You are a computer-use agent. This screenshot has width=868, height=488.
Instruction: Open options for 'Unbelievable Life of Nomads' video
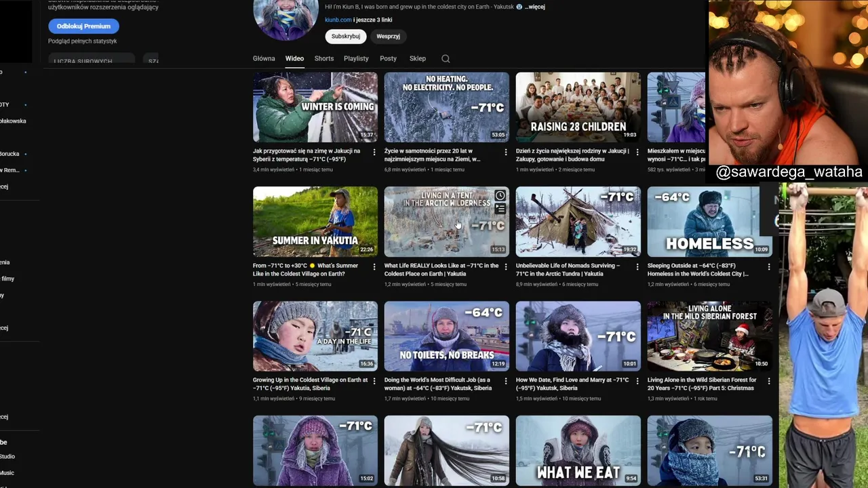tap(637, 267)
